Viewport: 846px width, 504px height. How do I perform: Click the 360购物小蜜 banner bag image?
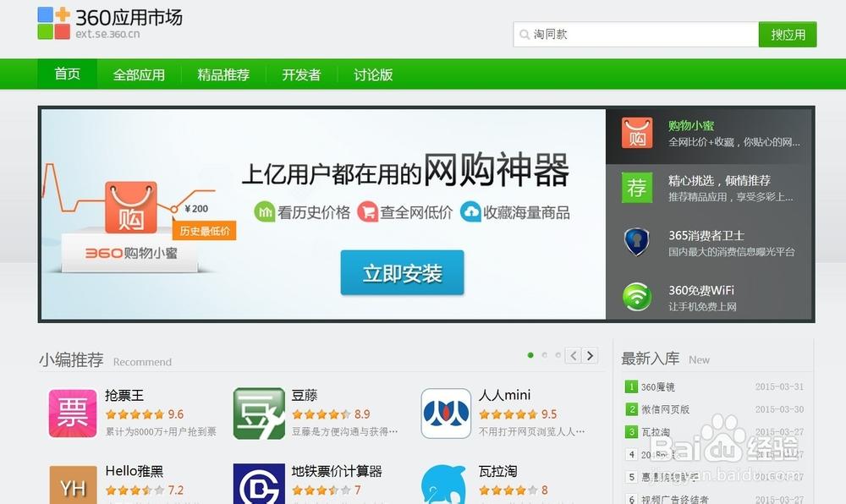pyautogui.click(x=130, y=207)
